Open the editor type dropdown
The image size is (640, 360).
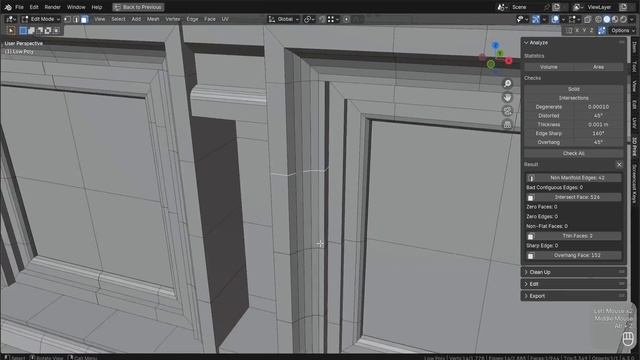coord(11,19)
